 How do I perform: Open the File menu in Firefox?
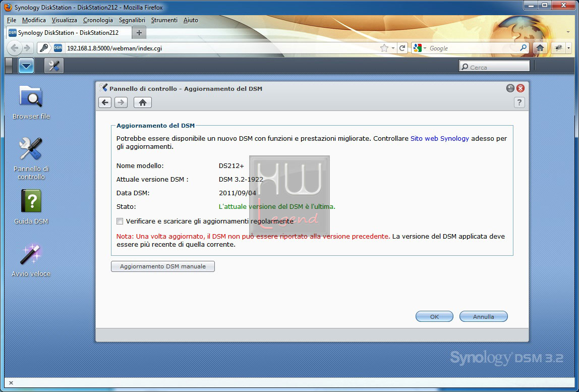[12, 20]
